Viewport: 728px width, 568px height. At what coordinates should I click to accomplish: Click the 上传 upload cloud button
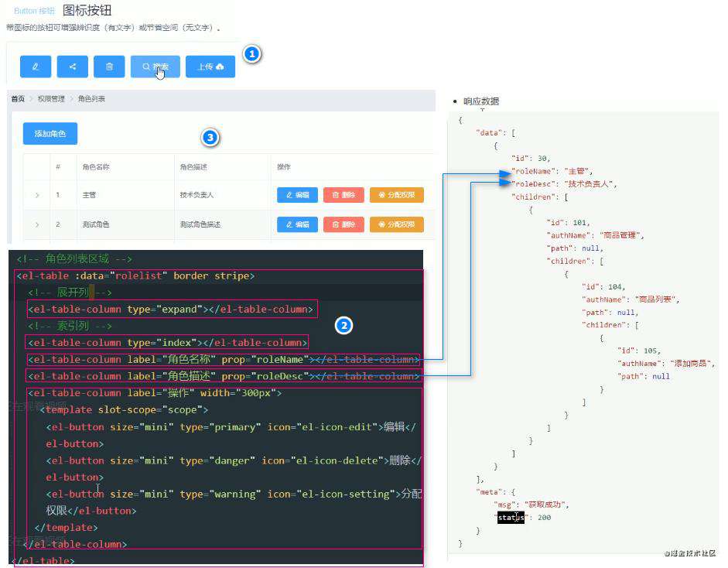210,67
